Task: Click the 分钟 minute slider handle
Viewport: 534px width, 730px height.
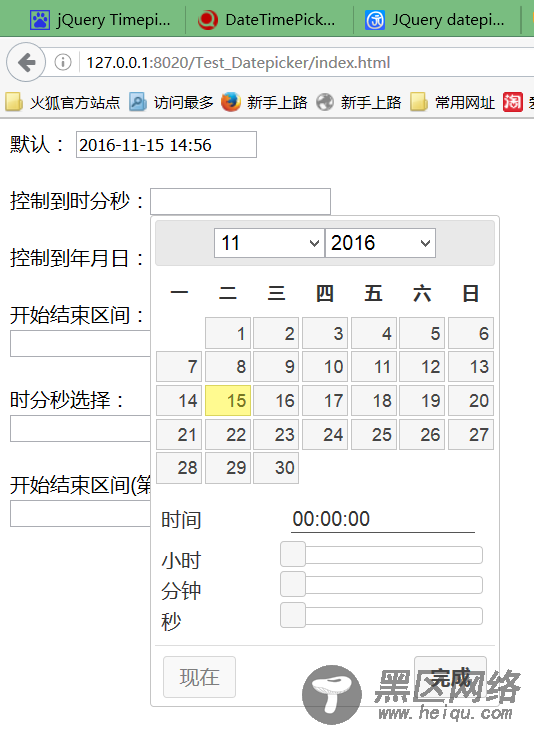Action: (x=293, y=584)
